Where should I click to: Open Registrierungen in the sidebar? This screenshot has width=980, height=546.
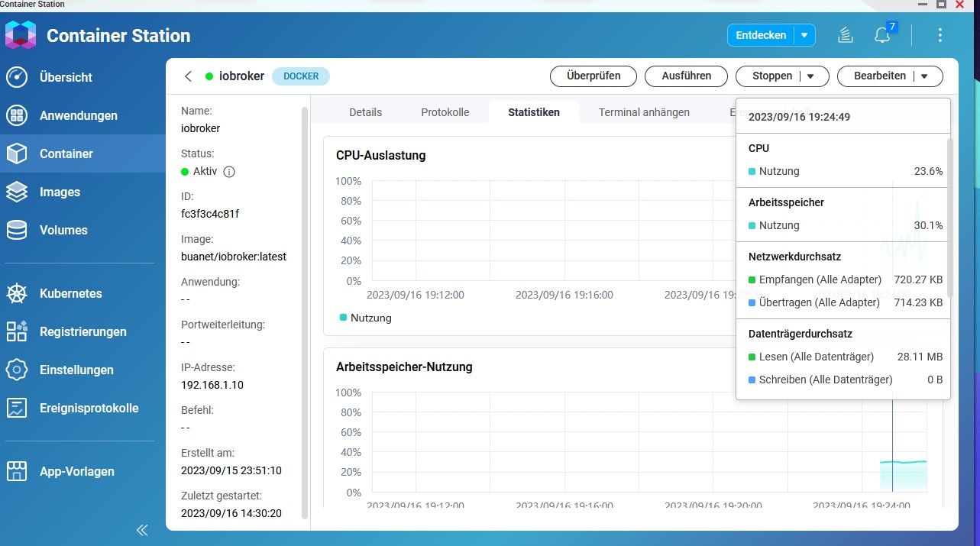tap(82, 331)
